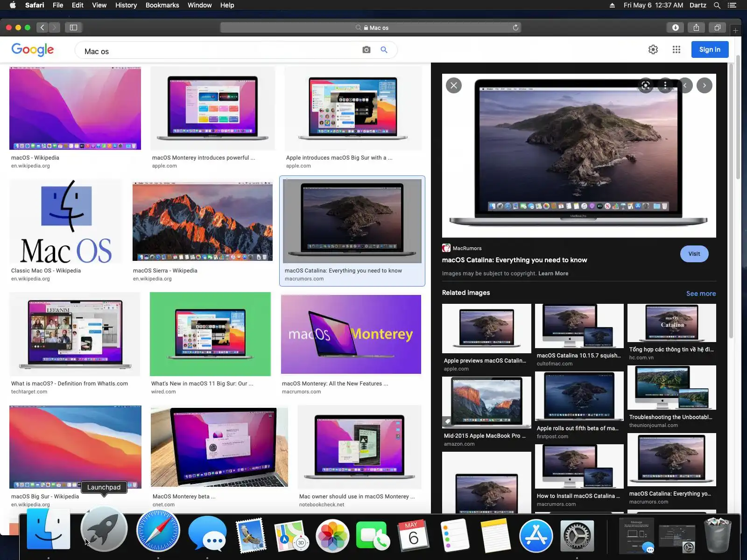
Task: Open the techtarget.com What is macOS thumbnail
Action: click(x=75, y=334)
